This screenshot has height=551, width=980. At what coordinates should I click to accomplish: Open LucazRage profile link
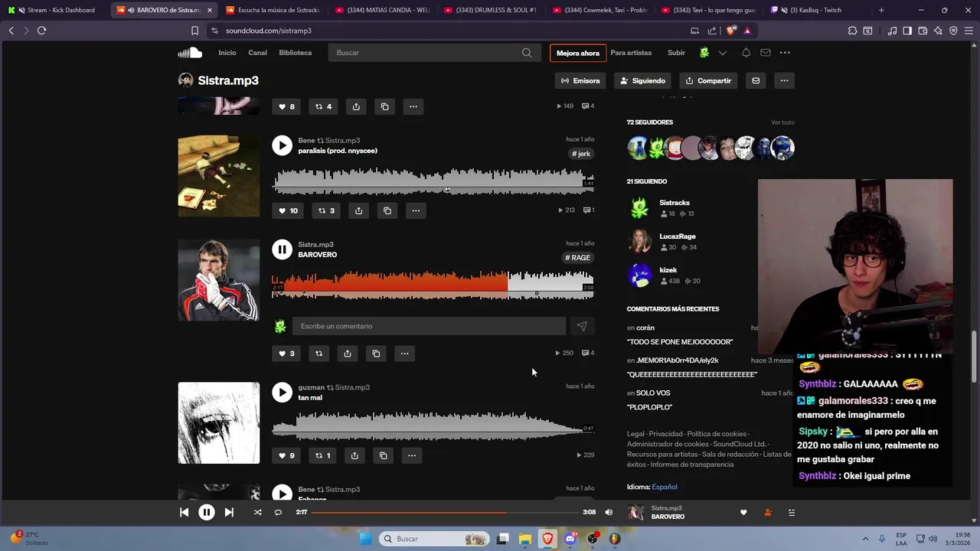[678, 236]
